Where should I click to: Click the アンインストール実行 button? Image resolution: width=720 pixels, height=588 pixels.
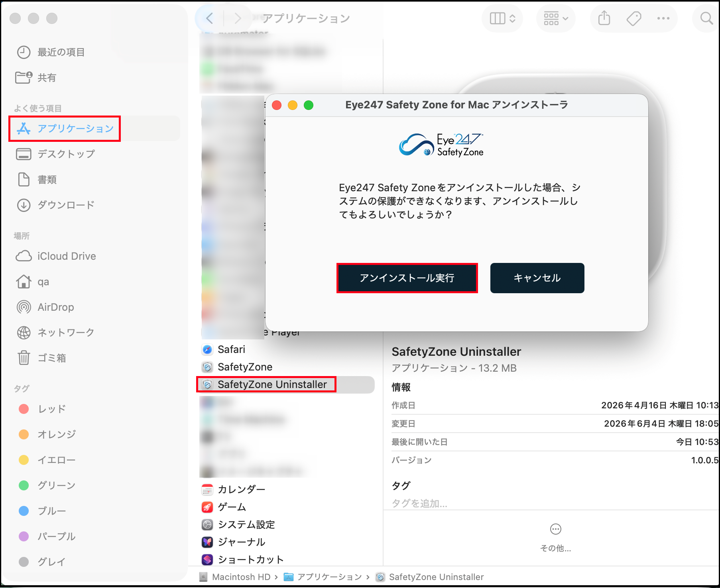pos(407,278)
